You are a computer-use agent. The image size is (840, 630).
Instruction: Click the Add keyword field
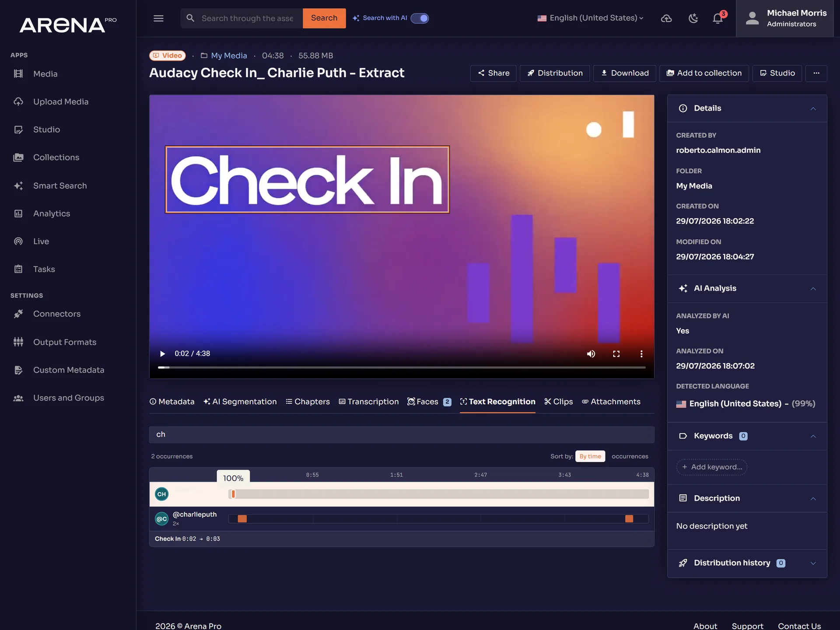(712, 467)
